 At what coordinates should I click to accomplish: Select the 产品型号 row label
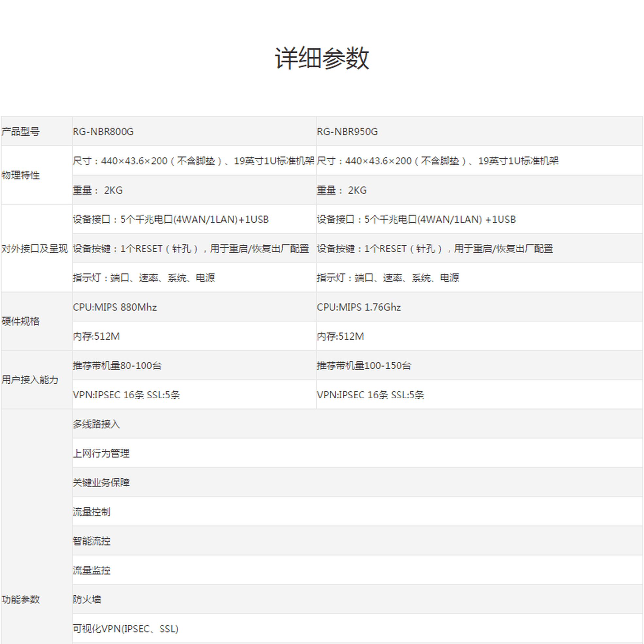(36, 131)
